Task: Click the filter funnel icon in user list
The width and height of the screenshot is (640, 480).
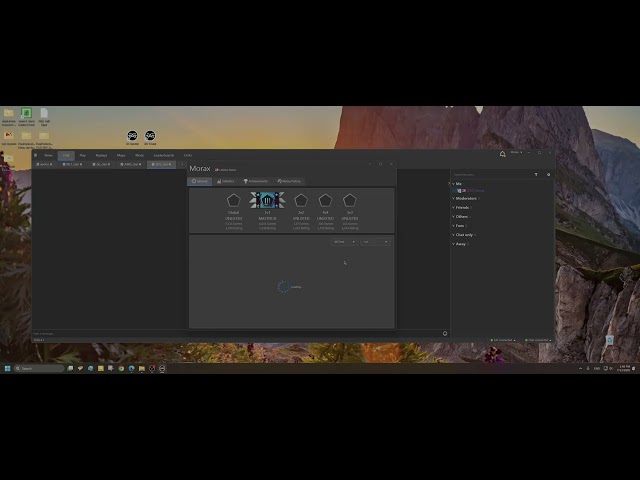Action: coord(536,175)
